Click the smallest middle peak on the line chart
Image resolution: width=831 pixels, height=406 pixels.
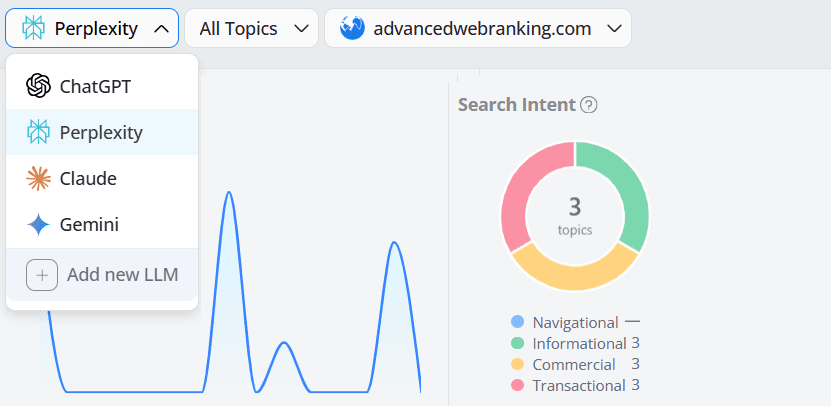point(284,343)
